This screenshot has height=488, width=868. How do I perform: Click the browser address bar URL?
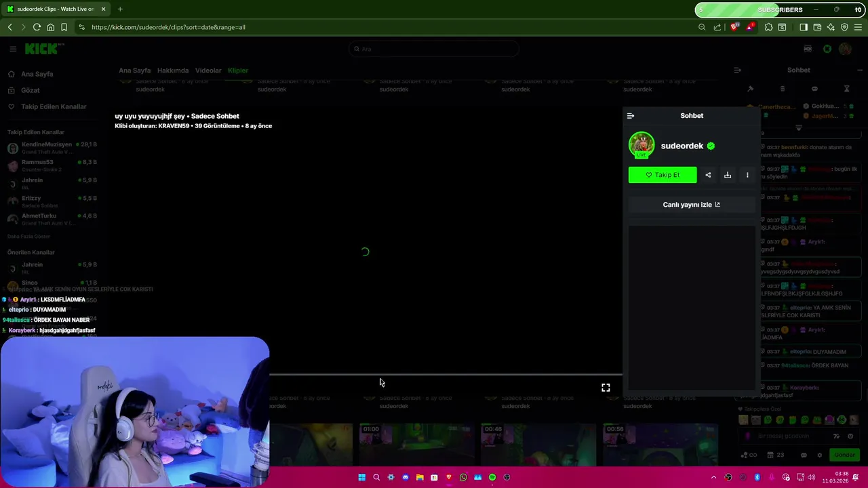tap(168, 27)
